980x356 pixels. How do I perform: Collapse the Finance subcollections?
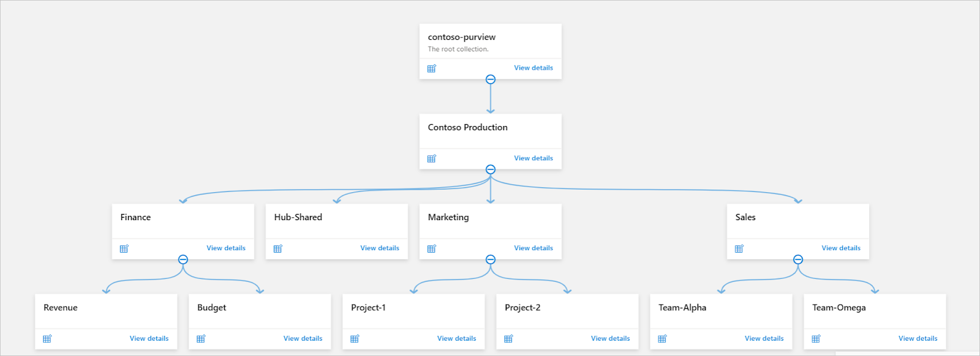pyautogui.click(x=183, y=259)
